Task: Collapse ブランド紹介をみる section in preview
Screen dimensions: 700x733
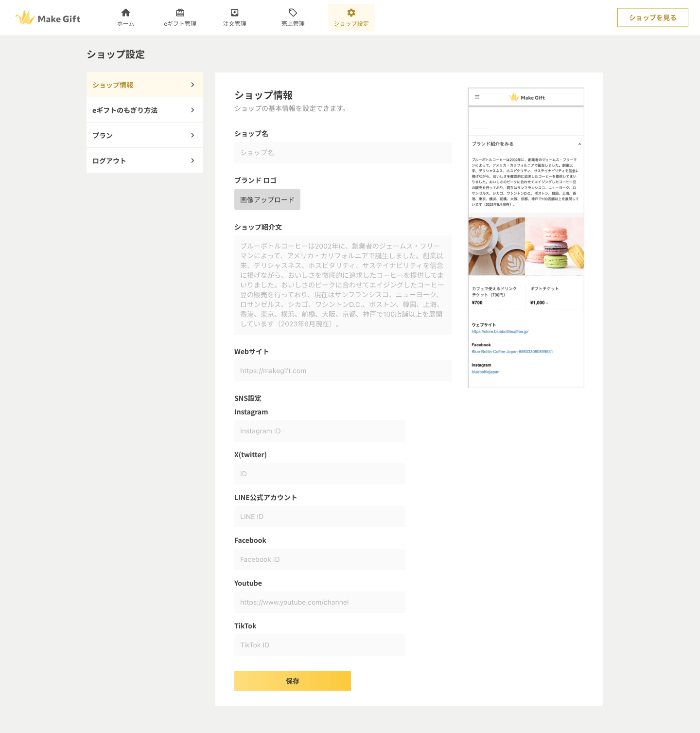Action: point(579,144)
